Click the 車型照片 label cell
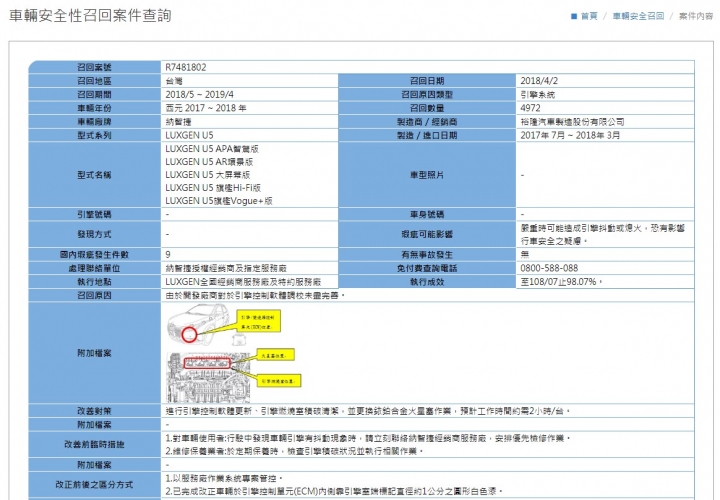The height and width of the screenshot is (500, 720). pos(427,174)
